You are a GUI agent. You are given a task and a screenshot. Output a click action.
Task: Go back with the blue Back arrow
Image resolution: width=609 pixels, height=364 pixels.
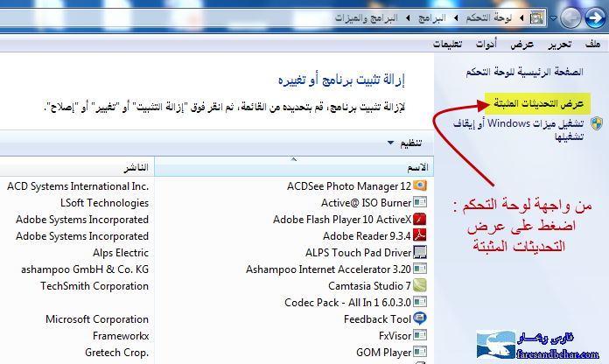point(595,17)
